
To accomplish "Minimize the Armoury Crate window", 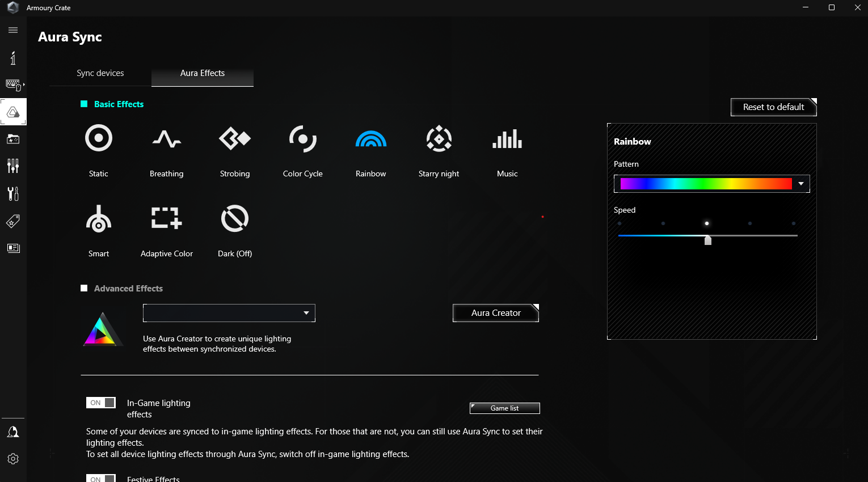I will 806,7.
